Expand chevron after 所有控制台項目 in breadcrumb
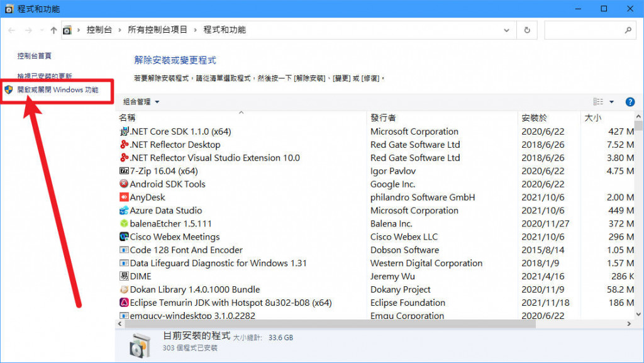Screen dimensions: 644x363 pyautogui.click(x=196, y=30)
